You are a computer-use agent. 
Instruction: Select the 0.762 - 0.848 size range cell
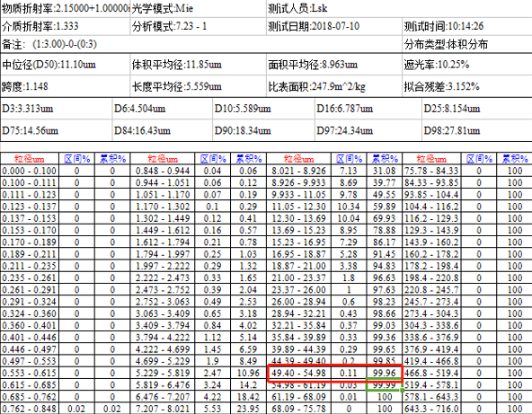30,409
